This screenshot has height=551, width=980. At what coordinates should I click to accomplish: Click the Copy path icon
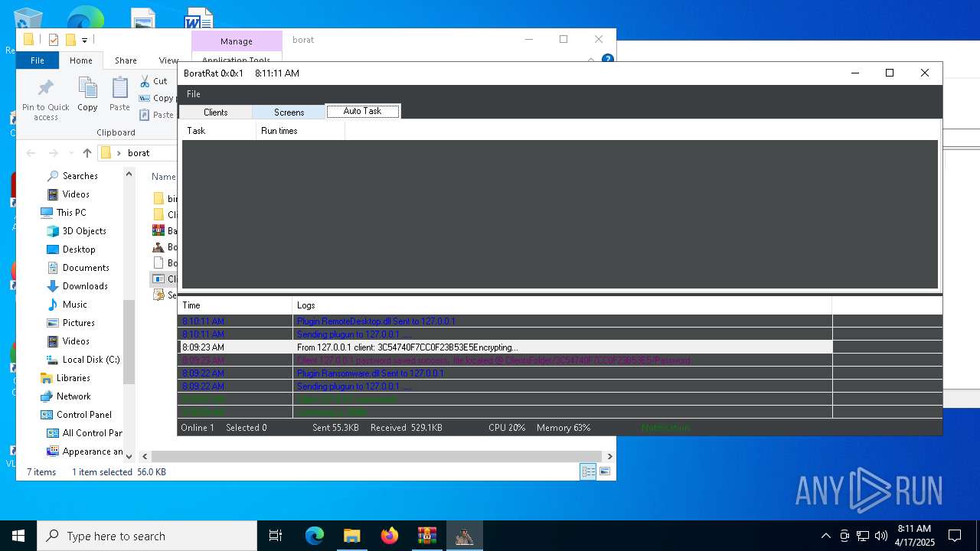click(145, 98)
